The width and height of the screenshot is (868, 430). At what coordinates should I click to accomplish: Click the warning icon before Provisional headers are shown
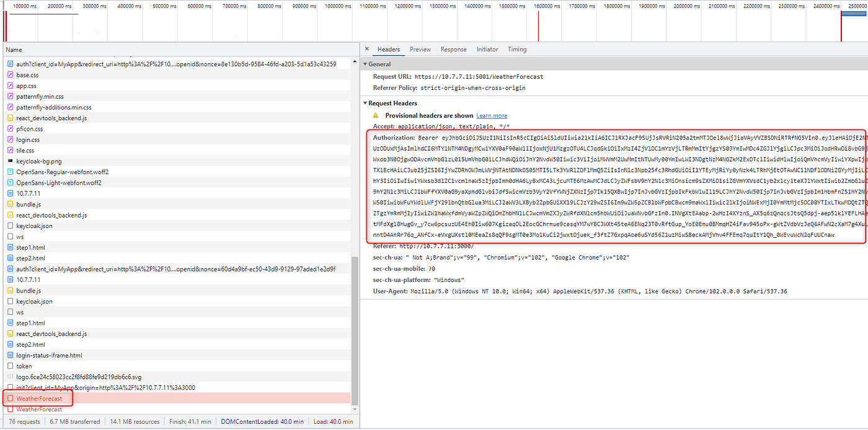click(x=376, y=116)
